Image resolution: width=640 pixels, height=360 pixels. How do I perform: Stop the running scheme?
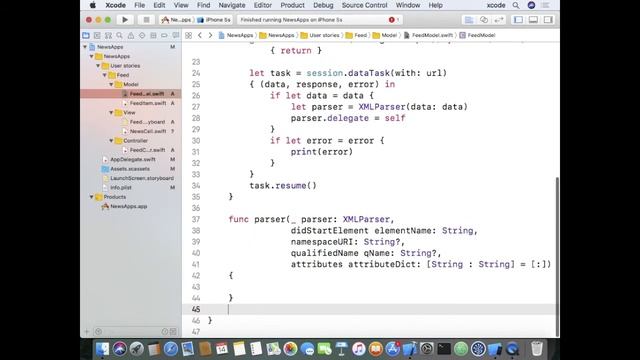point(146,20)
